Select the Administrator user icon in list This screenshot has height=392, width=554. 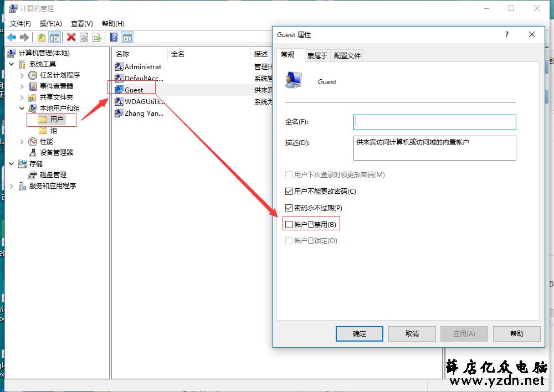coord(119,66)
